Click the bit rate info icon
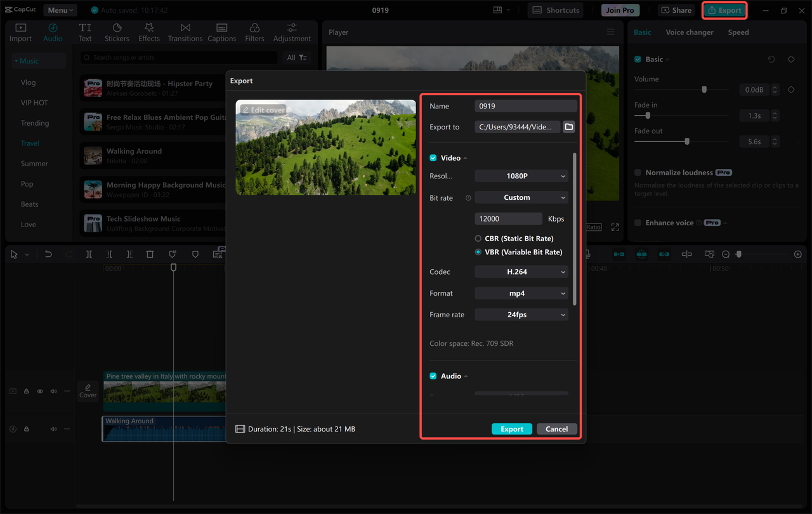812x514 pixels. (x=468, y=198)
